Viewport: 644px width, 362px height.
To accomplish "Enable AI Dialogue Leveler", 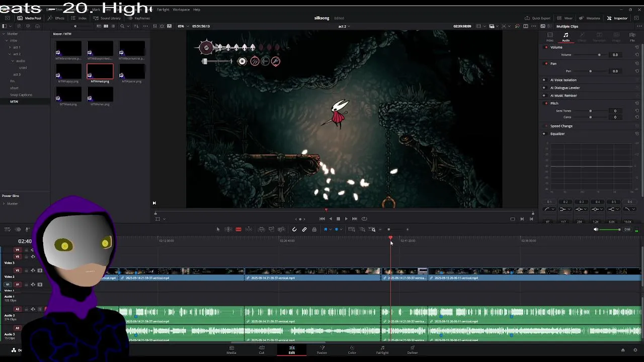I will click(x=544, y=87).
